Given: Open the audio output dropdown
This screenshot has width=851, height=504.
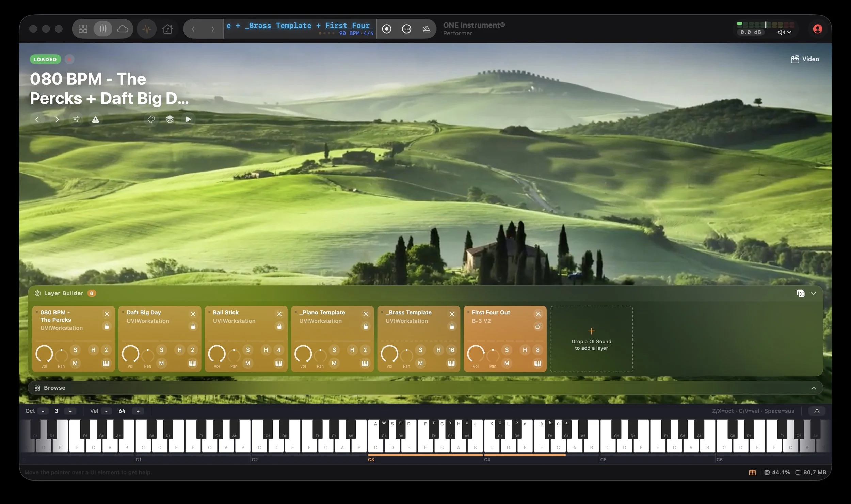Looking at the screenshot, I should click(x=784, y=32).
